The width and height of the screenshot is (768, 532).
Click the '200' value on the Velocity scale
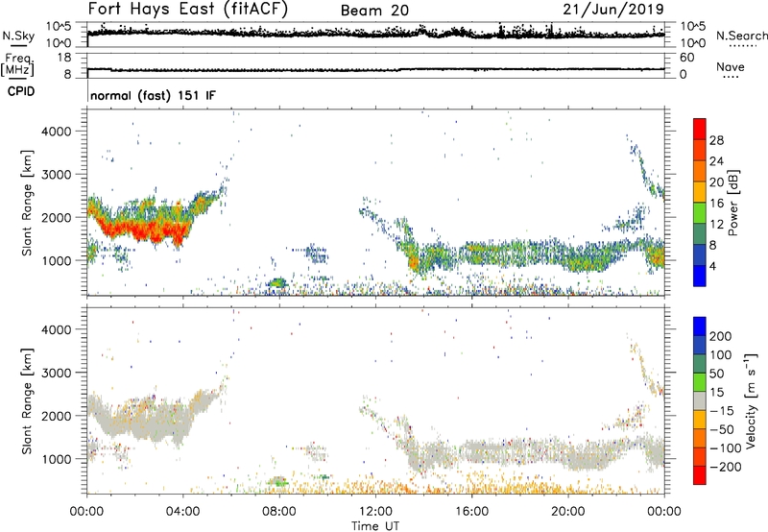[721, 336]
